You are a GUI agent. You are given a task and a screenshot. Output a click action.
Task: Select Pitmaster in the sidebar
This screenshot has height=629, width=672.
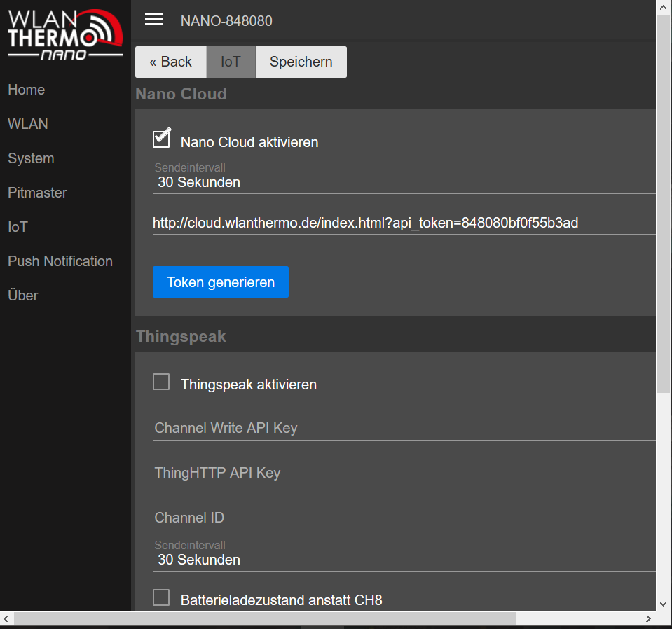pyautogui.click(x=37, y=193)
